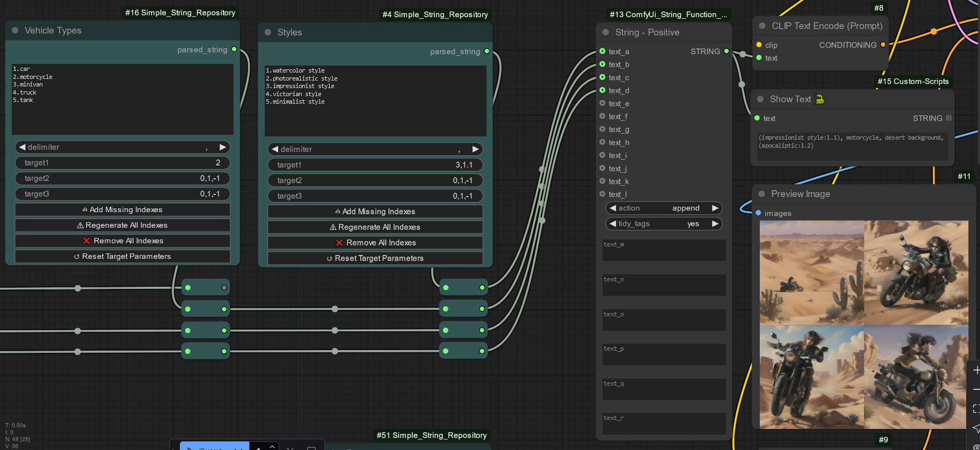Click Remove All Indexes in the Styles node
980x450 pixels.
pyautogui.click(x=375, y=243)
